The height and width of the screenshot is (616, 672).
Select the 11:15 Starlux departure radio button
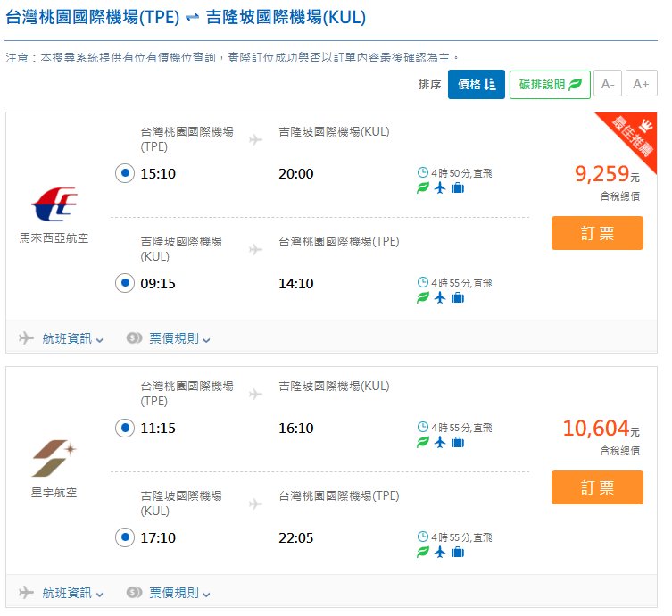[x=125, y=428]
